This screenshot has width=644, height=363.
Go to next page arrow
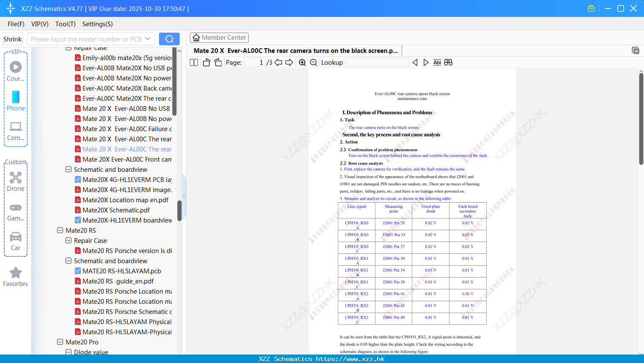coord(289,62)
